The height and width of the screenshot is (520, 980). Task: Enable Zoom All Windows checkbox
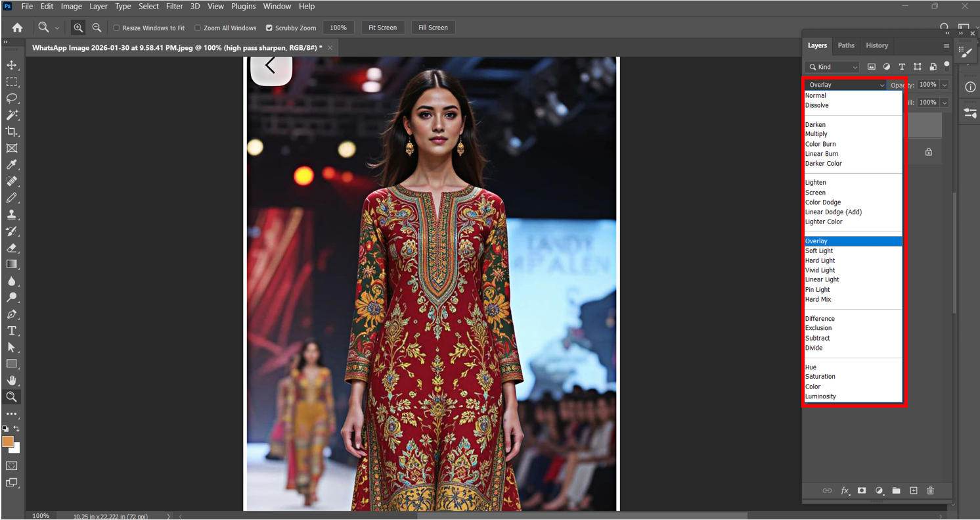[x=198, y=28]
